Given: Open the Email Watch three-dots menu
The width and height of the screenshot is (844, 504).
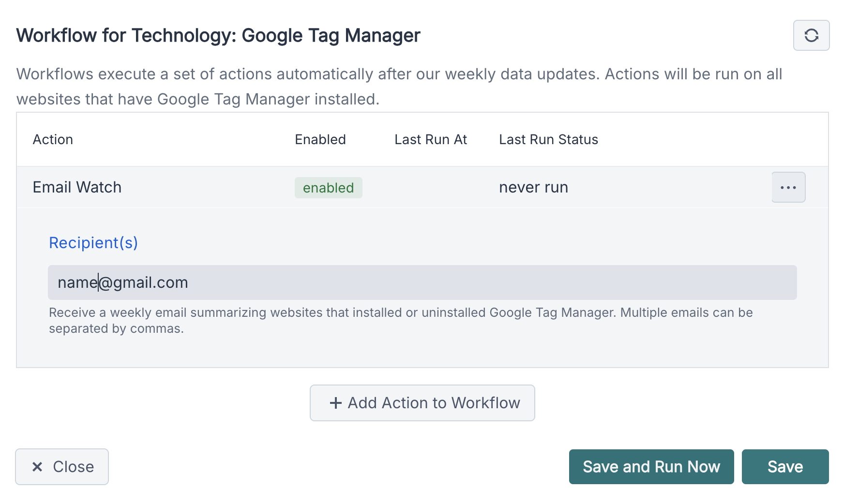Looking at the screenshot, I should (788, 187).
